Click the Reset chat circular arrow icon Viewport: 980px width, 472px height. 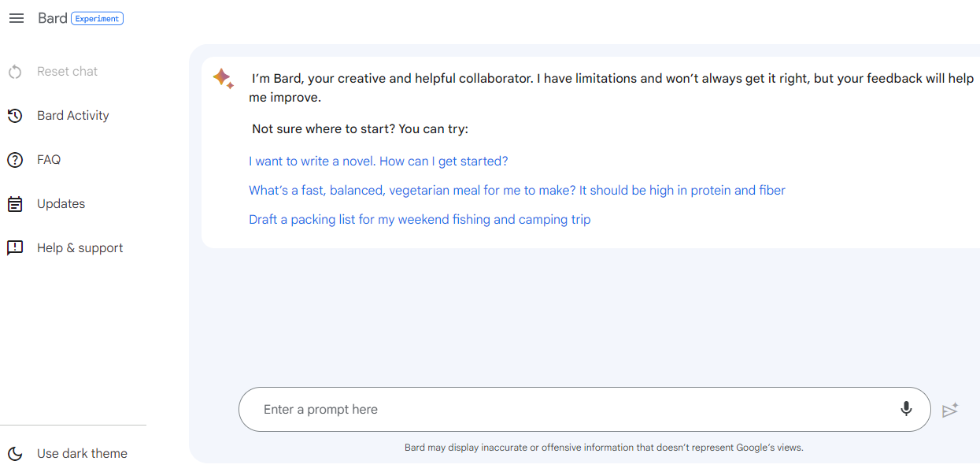[x=15, y=72]
